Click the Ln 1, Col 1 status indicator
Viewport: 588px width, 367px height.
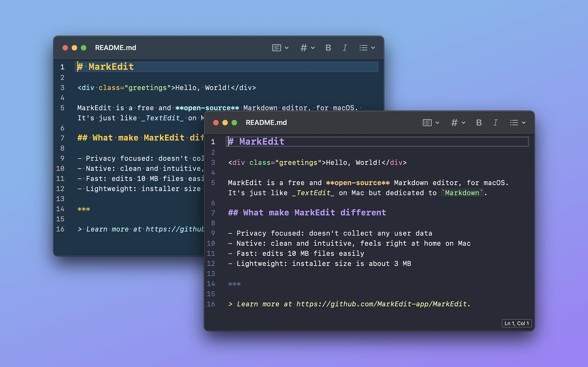click(x=517, y=324)
